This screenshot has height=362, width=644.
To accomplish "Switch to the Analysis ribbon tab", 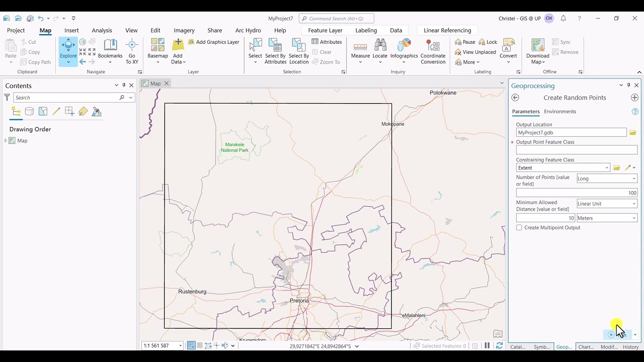I will click(102, 30).
